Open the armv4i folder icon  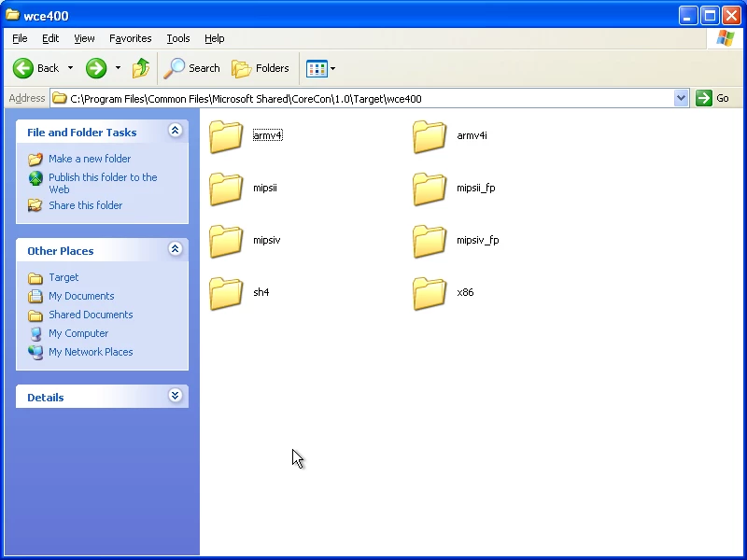pos(430,136)
